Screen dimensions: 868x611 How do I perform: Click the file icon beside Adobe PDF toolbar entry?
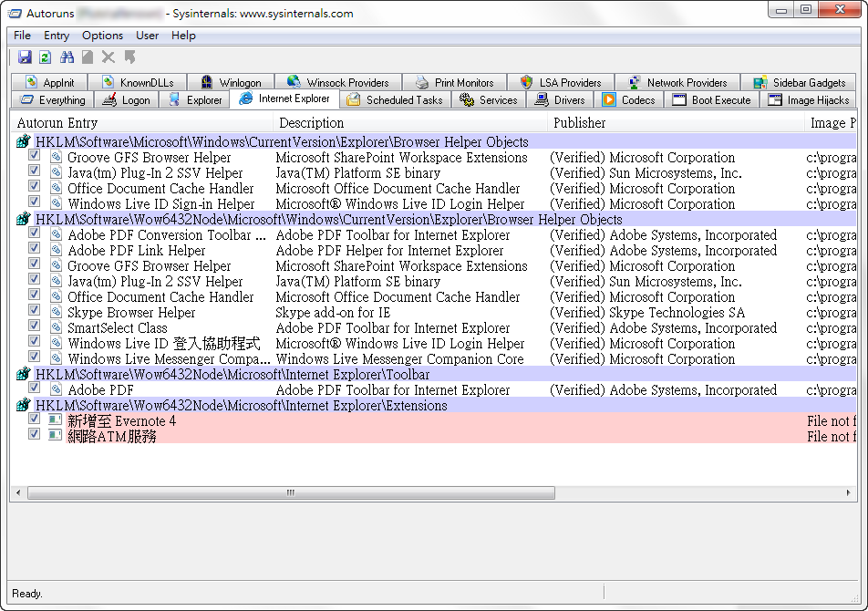[56, 389]
